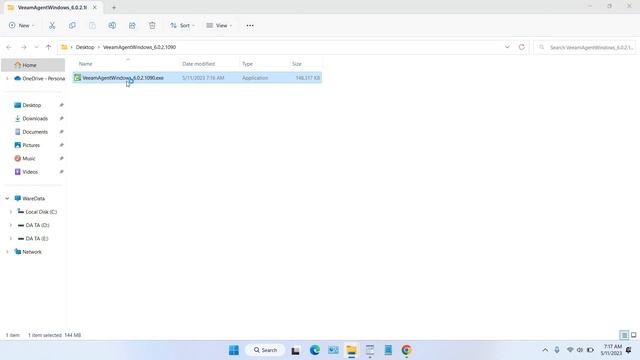
Task: Open the Sort dropdown menu
Action: click(x=182, y=25)
